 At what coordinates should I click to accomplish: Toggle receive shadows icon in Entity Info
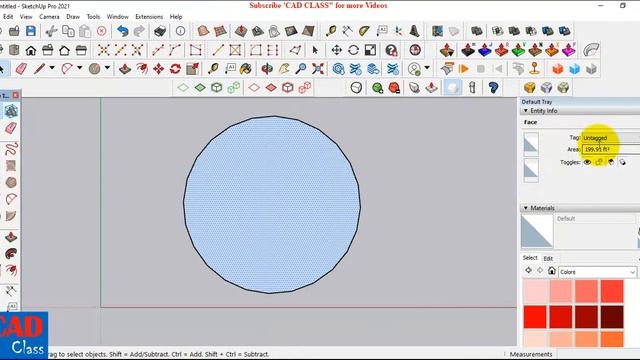tap(611, 162)
